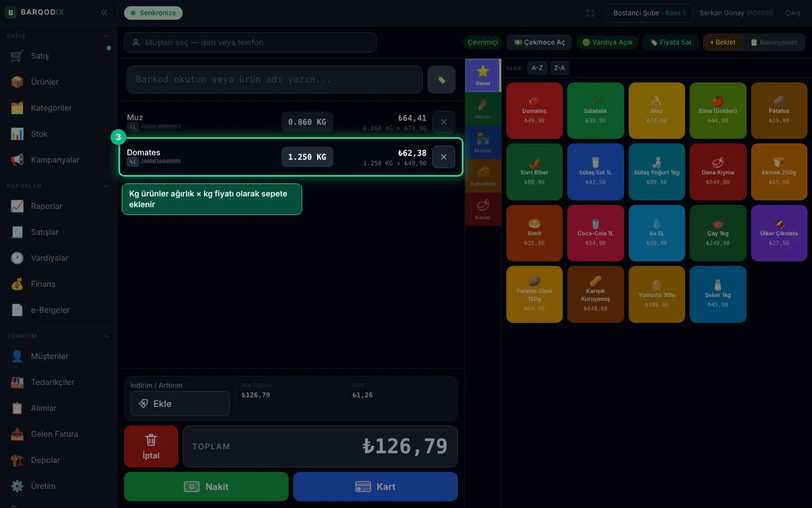Open Kategoriler from the sidebar
Image resolution: width=812 pixels, height=508 pixels.
click(x=59, y=108)
